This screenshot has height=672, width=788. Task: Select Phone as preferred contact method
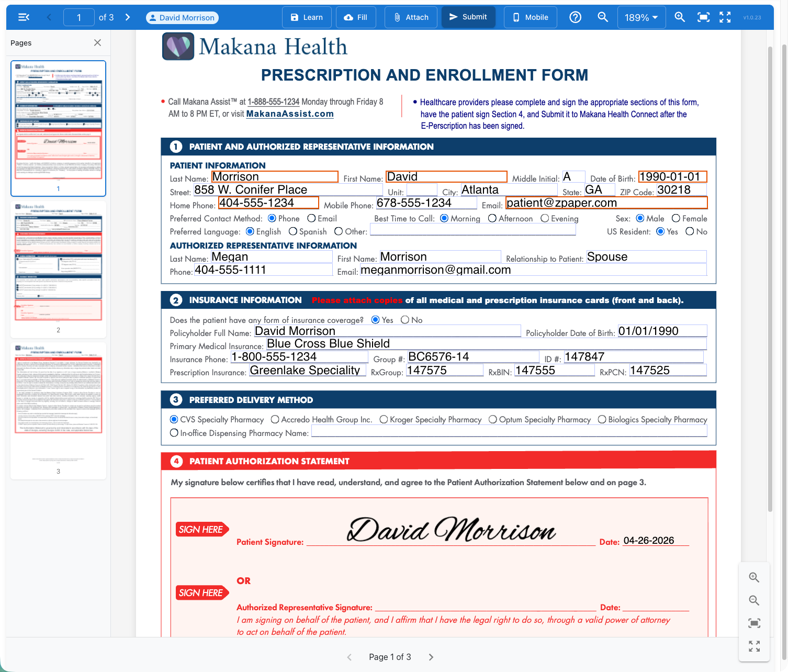(x=272, y=218)
